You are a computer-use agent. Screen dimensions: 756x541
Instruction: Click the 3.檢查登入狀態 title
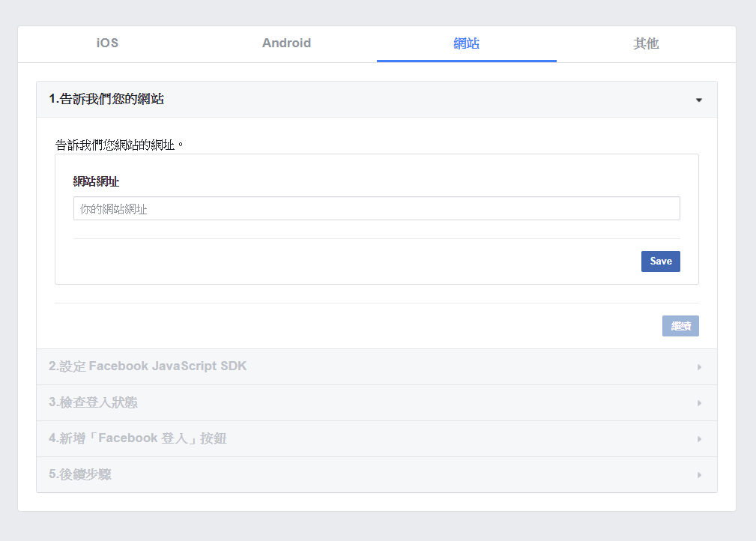click(x=93, y=402)
